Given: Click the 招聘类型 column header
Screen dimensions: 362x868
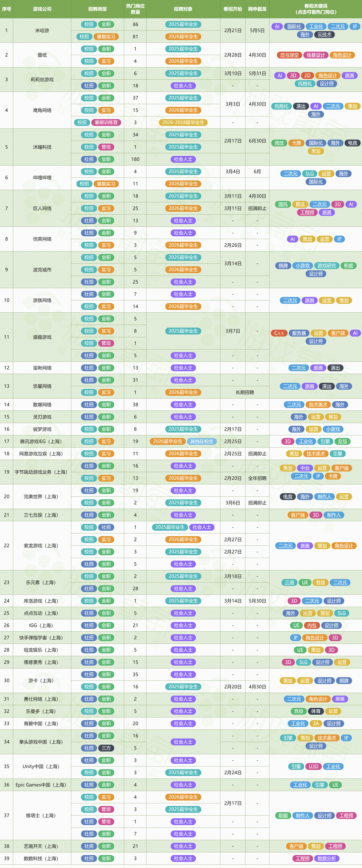Looking at the screenshot, I should 98,9.
